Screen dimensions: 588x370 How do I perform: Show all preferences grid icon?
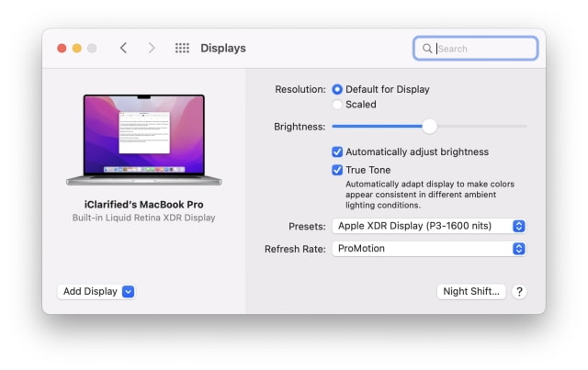(182, 48)
